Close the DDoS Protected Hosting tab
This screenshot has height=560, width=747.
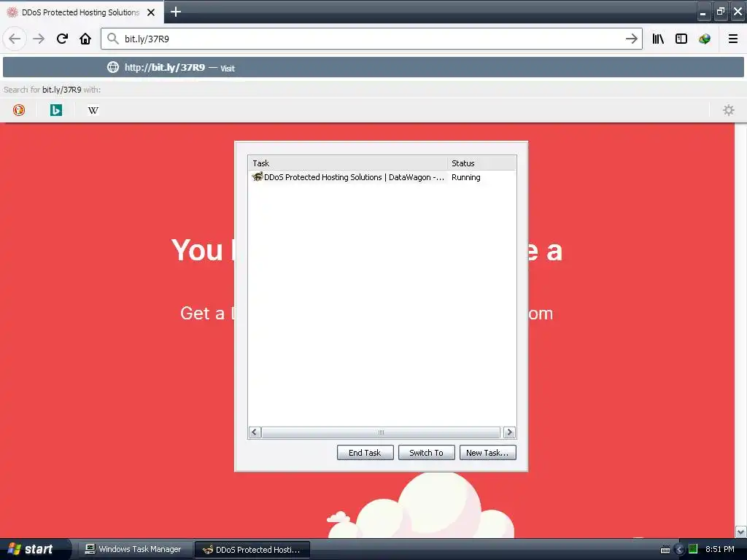151,12
